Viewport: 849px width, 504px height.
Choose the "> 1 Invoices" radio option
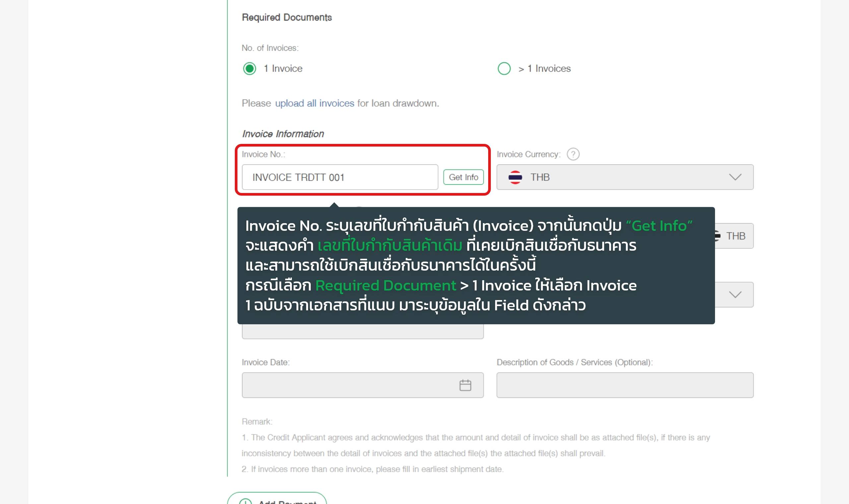[504, 69]
